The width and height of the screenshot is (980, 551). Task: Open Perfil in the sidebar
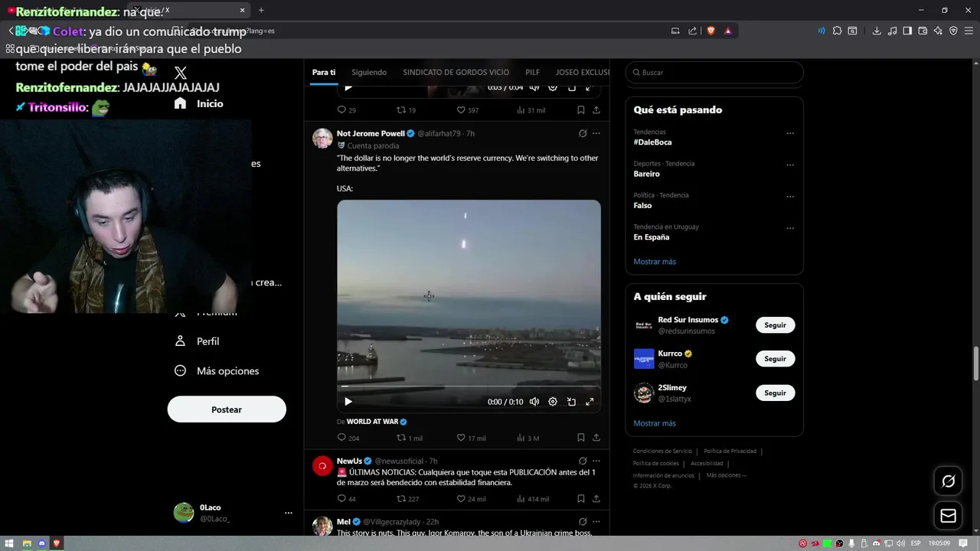(x=197, y=341)
